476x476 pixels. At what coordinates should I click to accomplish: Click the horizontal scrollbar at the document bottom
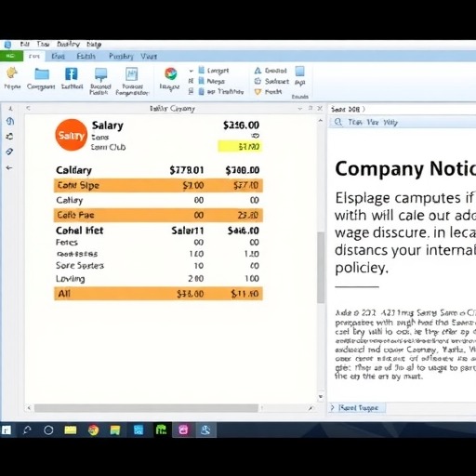[x=146, y=408]
